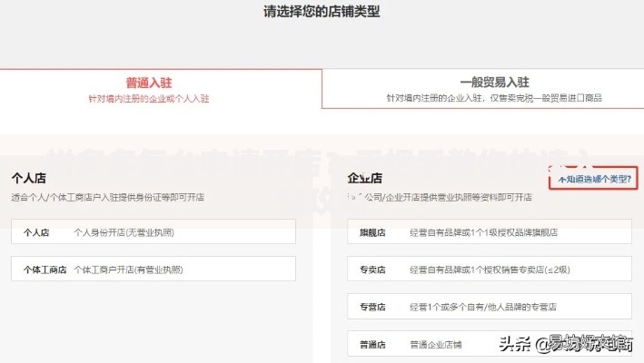Switch to the 一般贸易入驻 tab
The height and width of the screenshot is (363, 644).
(483, 89)
